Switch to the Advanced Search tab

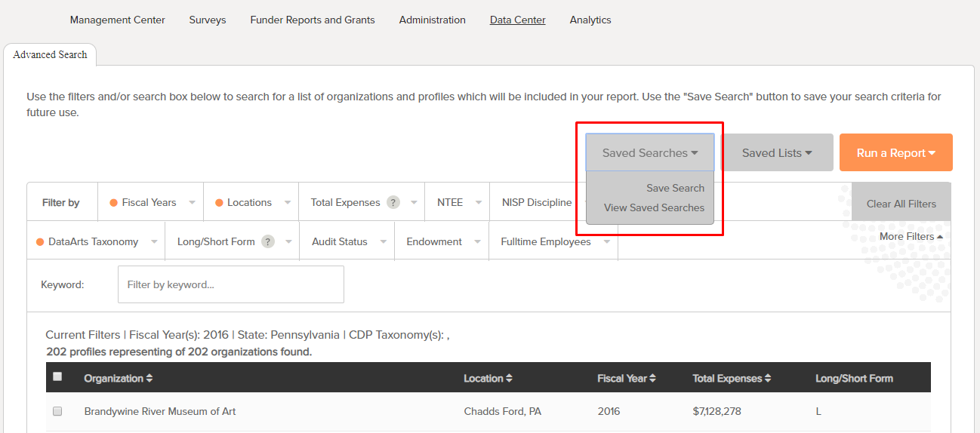50,54
